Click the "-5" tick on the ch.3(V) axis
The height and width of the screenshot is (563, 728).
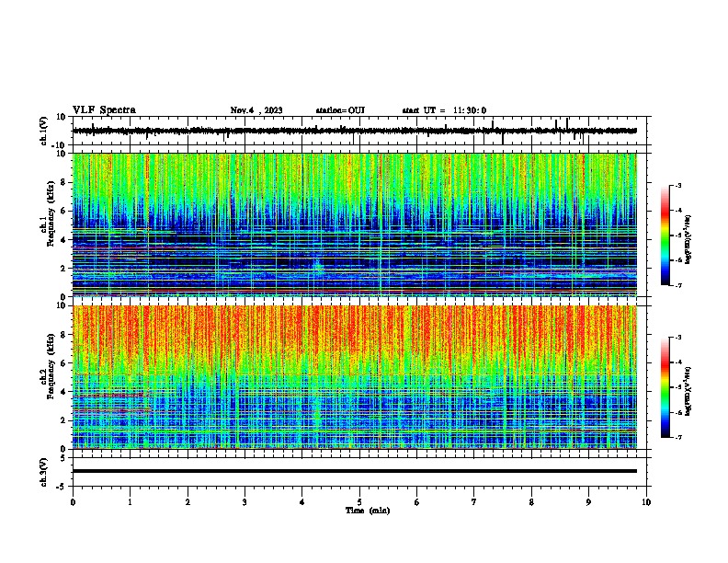(x=62, y=487)
